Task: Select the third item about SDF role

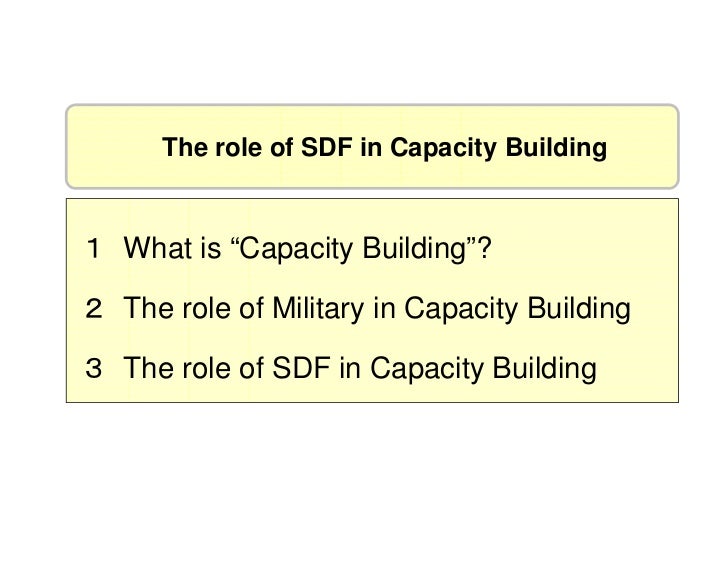Action: 360,369
